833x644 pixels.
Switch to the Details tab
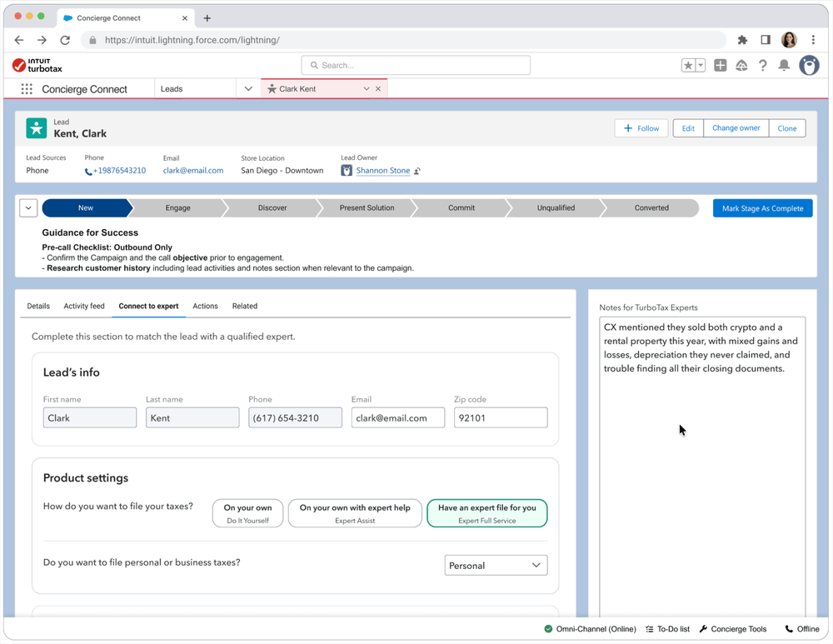(38, 306)
